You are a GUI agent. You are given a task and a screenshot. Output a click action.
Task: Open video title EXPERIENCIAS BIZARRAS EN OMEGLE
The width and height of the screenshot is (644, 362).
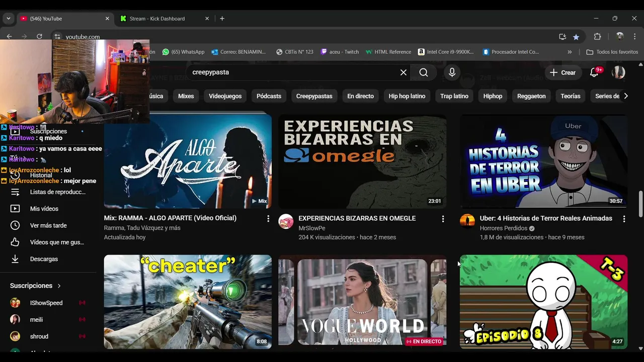pyautogui.click(x=357, y=218)
